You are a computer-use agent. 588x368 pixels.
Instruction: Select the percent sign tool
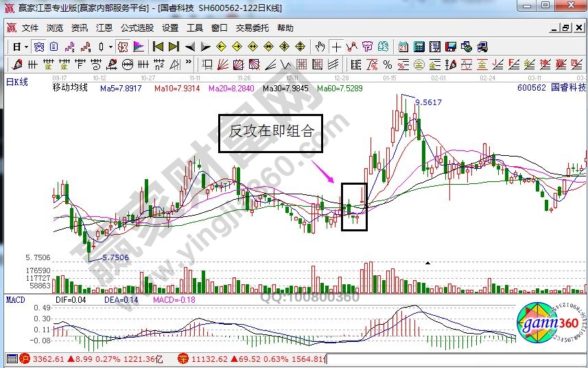(388, 65)
